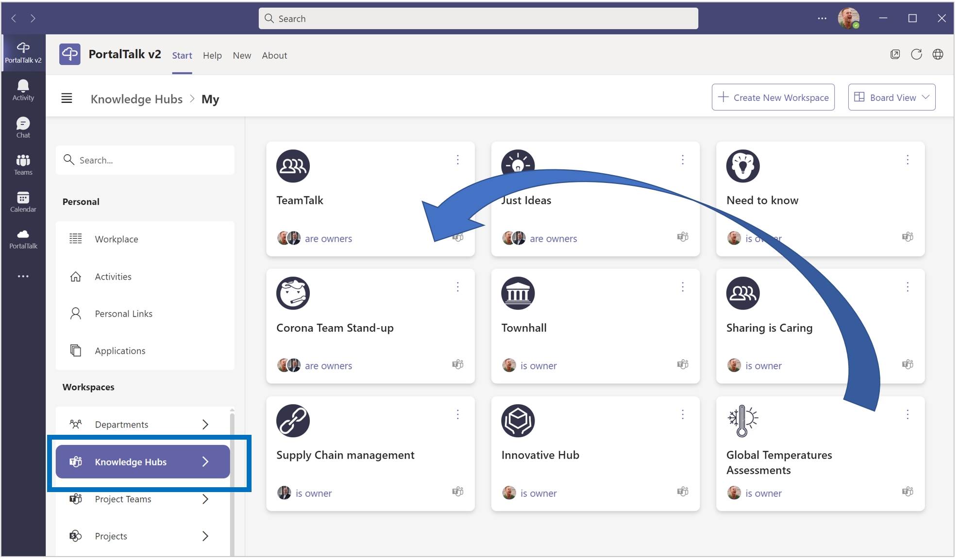The image size is (959, 560).
Task: Click the Teams icon on Corona Team Stand-up card
Action: (x=457, y=364)
